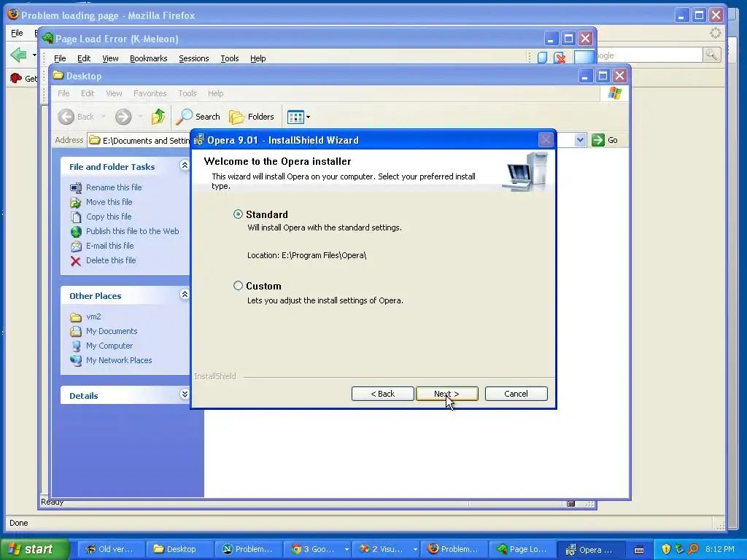Open K-Meleon File menu

point(60,58)
